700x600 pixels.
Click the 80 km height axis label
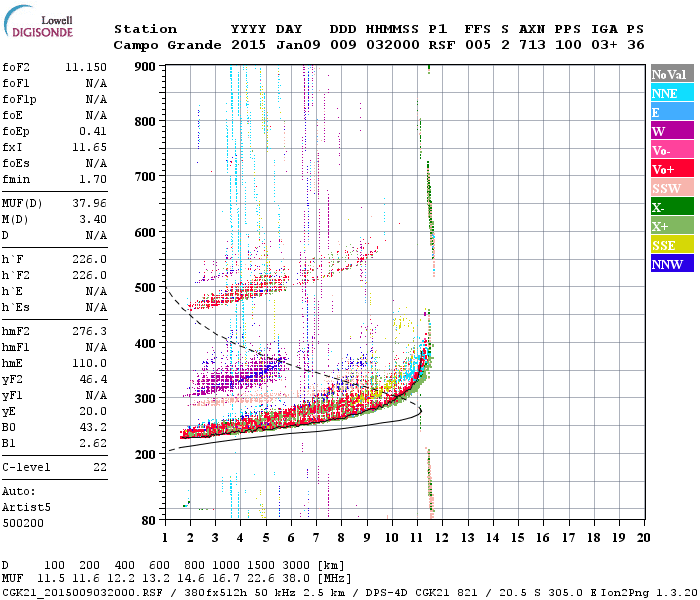point(148,521)
